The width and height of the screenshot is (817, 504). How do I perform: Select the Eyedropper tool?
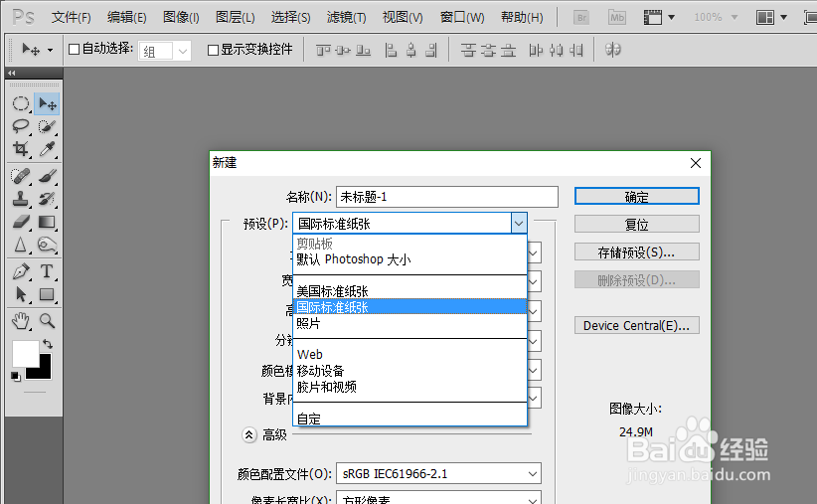[47, 149]
